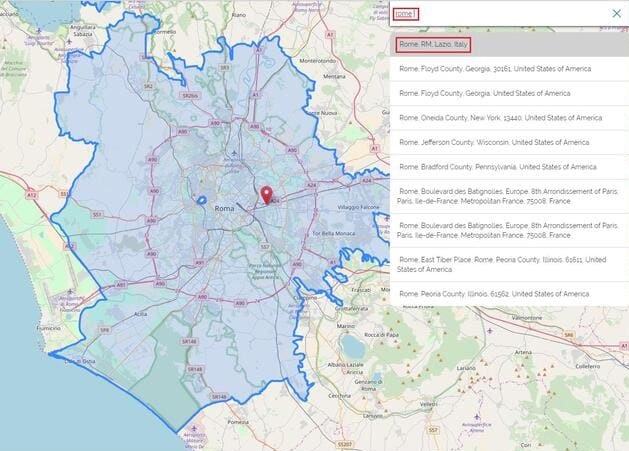Screen dimensions: 629x451
Task: Click the Roma Urbe airport icon
Action: (234, 155)
